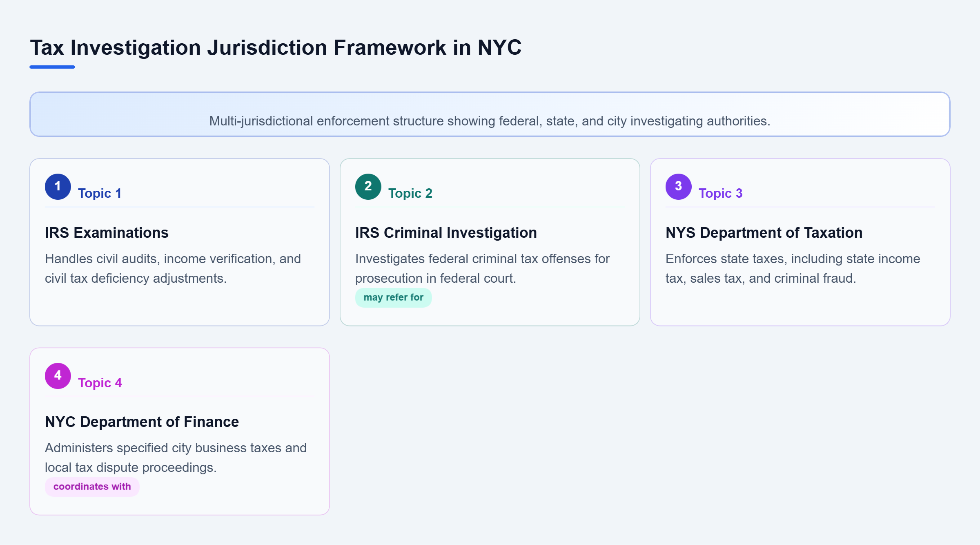This screenshot has height=545, width=980.
Task: Open the Topic 4 label
Action: [100, 383]
